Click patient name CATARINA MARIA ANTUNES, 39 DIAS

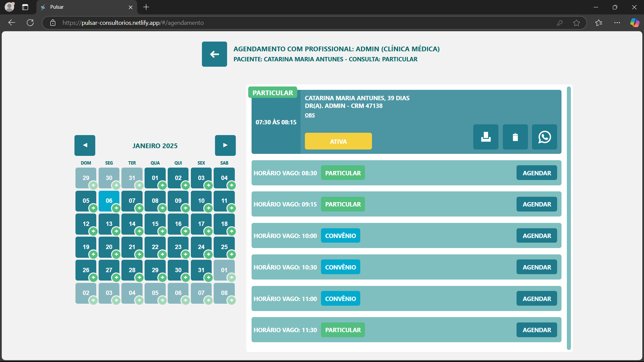click(x=357, y=98)
